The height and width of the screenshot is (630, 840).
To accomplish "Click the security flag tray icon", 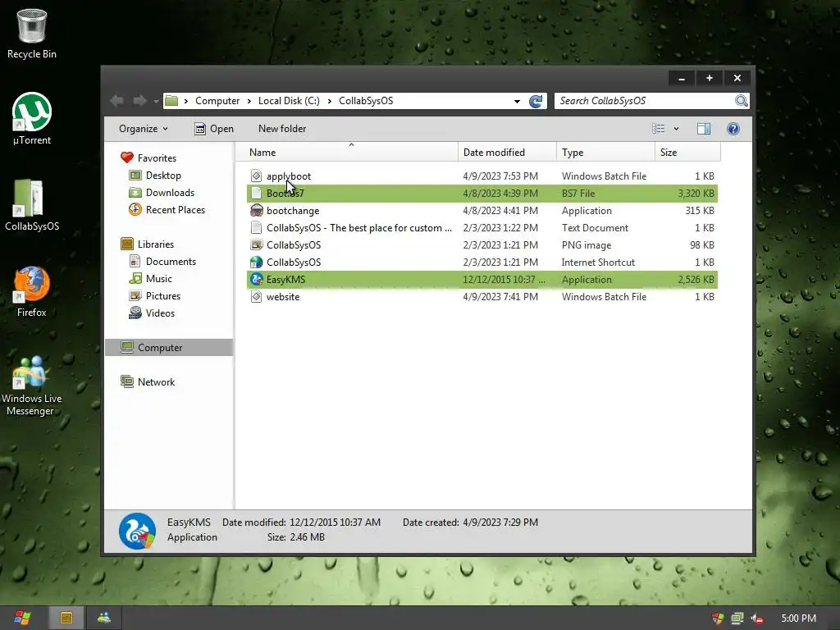I will coord(718,619).
